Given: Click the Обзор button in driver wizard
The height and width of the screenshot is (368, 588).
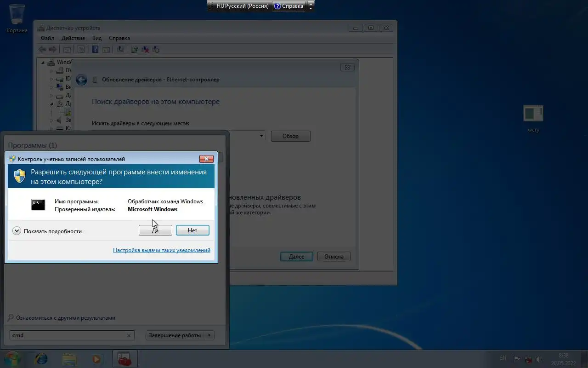Looking at the screenshot, I should 291,136.
